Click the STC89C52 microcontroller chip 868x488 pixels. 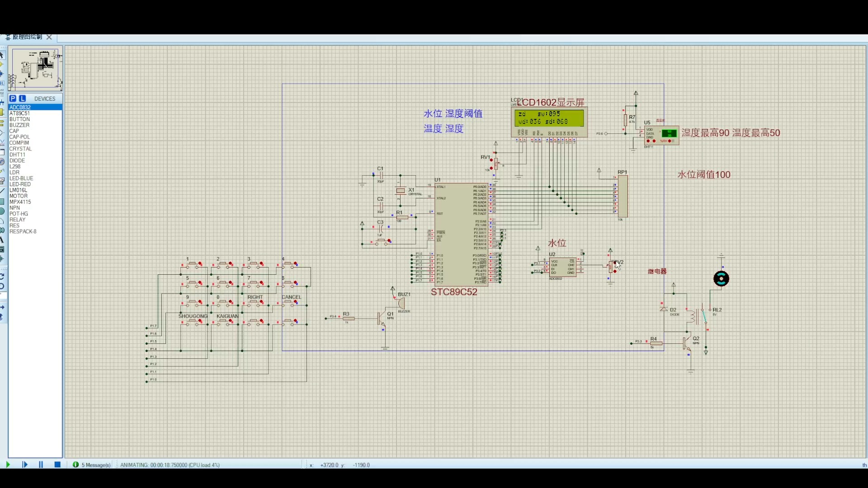(x=461, y=234)
